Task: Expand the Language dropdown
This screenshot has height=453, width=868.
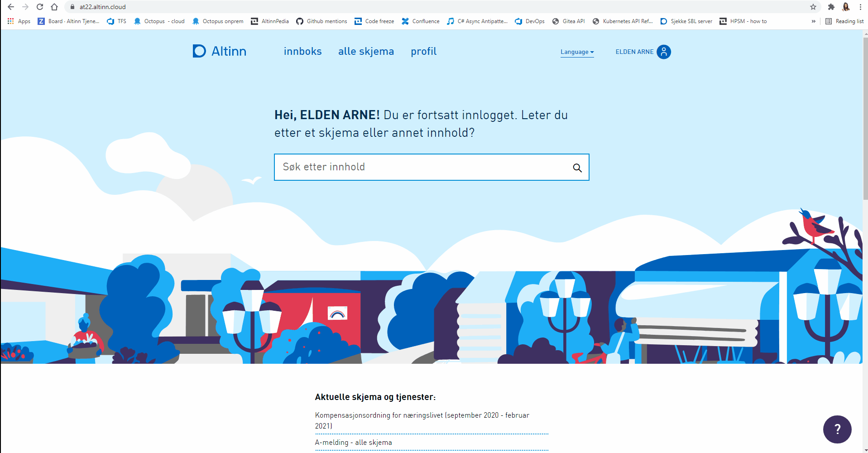Action: pos(577,52)
